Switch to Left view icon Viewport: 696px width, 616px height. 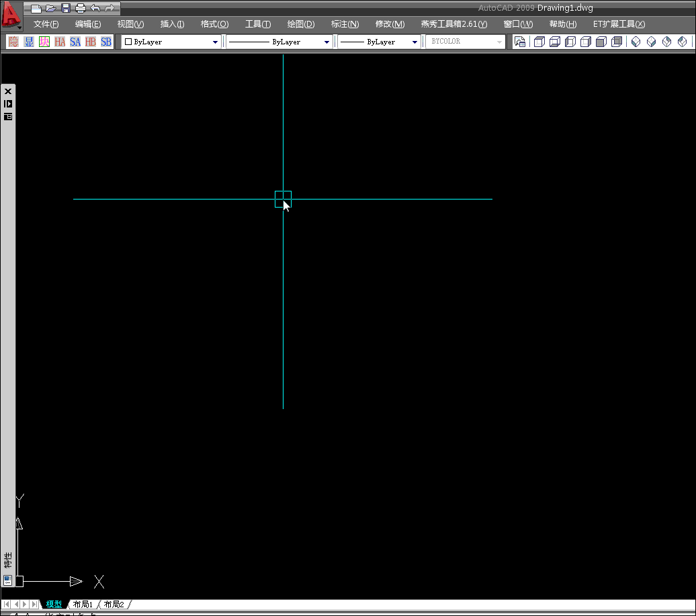[570, 42]
